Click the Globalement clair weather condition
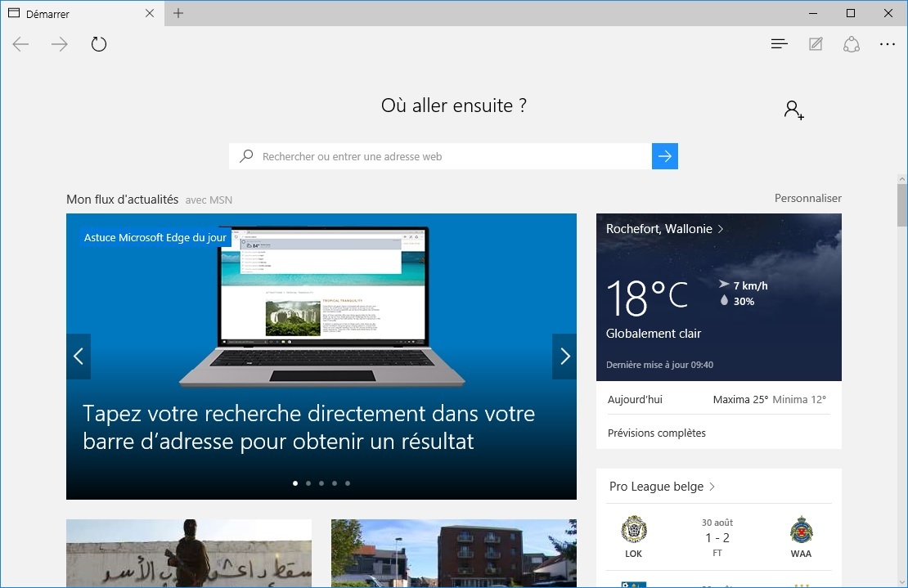The width and height of the screenshot is (908, 588). pos(654,334)
